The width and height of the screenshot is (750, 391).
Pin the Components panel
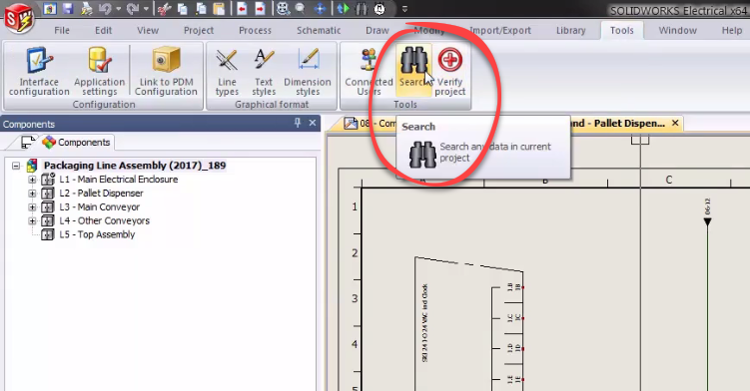[x=298, y=123]
